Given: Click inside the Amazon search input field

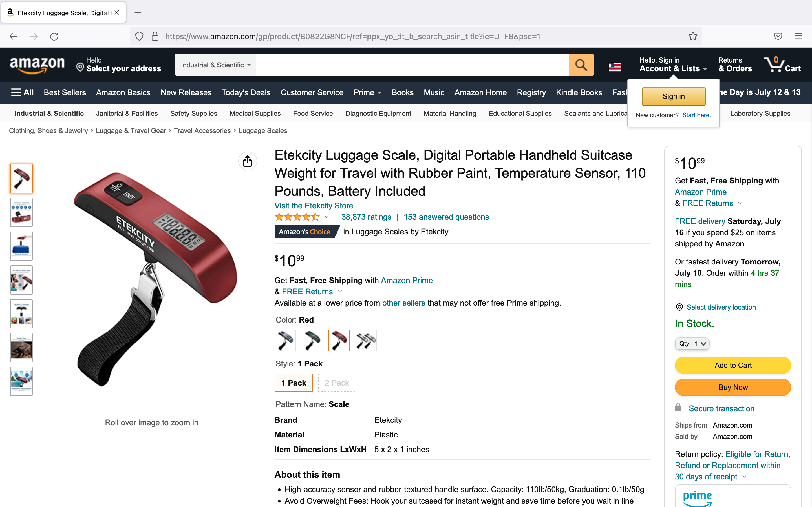Looking at the screenshot, I should pos(412,65).
